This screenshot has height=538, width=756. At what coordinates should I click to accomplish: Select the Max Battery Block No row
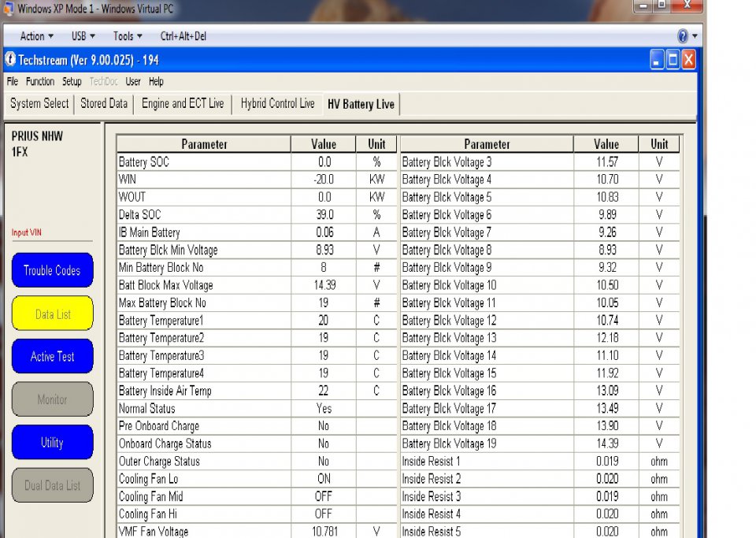(x=257, y=302)
